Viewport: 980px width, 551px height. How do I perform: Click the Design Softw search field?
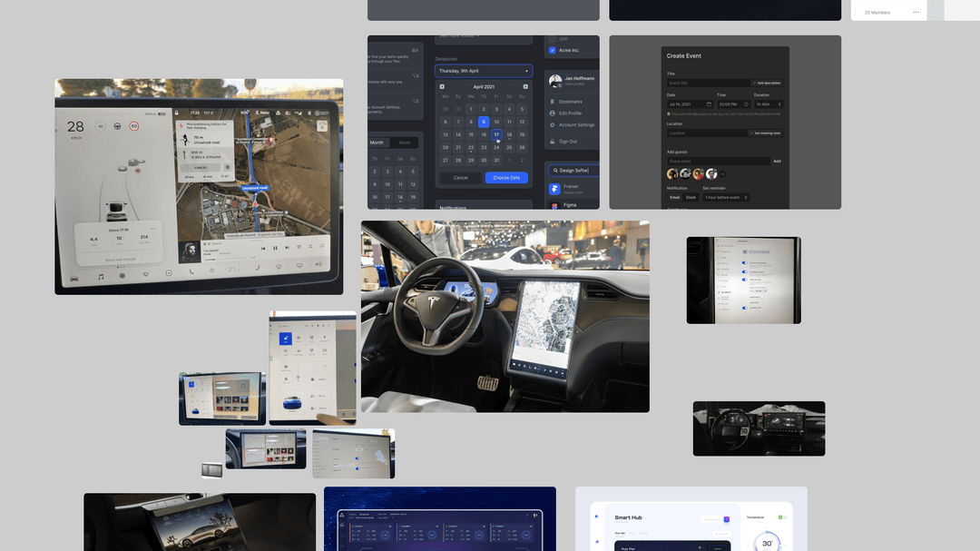[x=573, y=170]
